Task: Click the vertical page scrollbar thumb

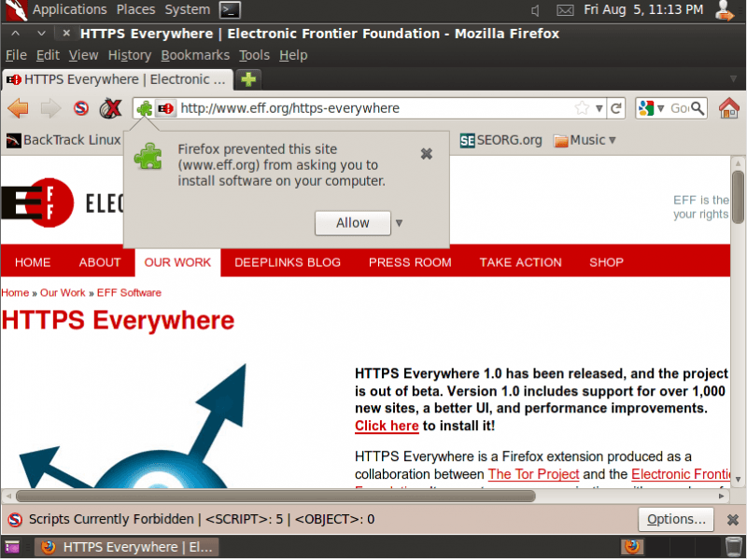Action: pos(738,199)
